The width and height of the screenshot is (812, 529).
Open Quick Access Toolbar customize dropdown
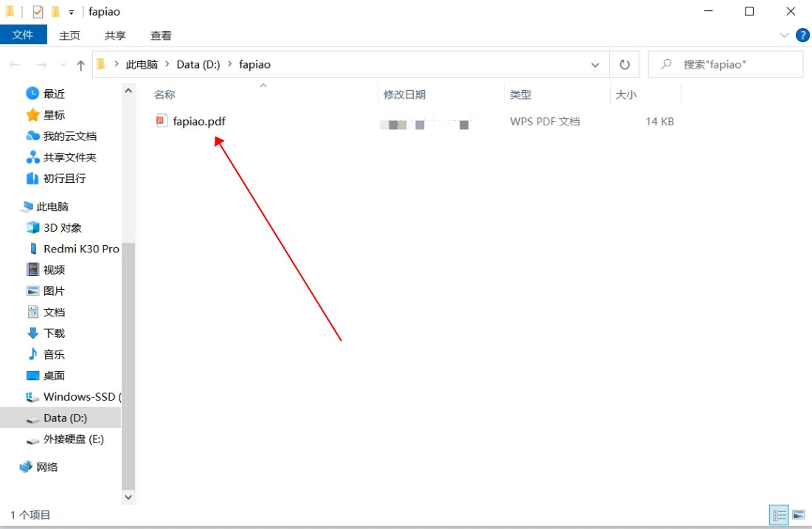tap(72, 13)
